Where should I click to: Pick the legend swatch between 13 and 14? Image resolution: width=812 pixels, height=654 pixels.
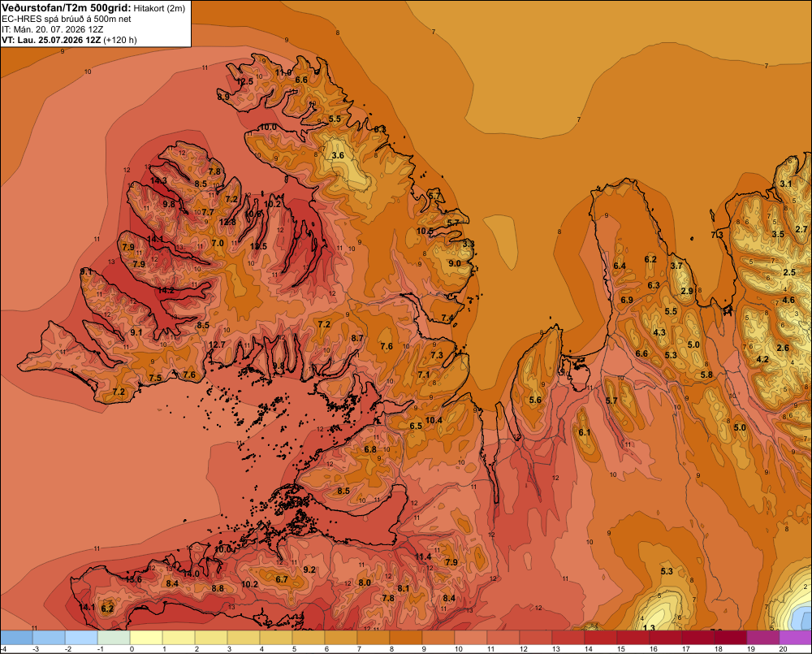[x=568, y=638]
